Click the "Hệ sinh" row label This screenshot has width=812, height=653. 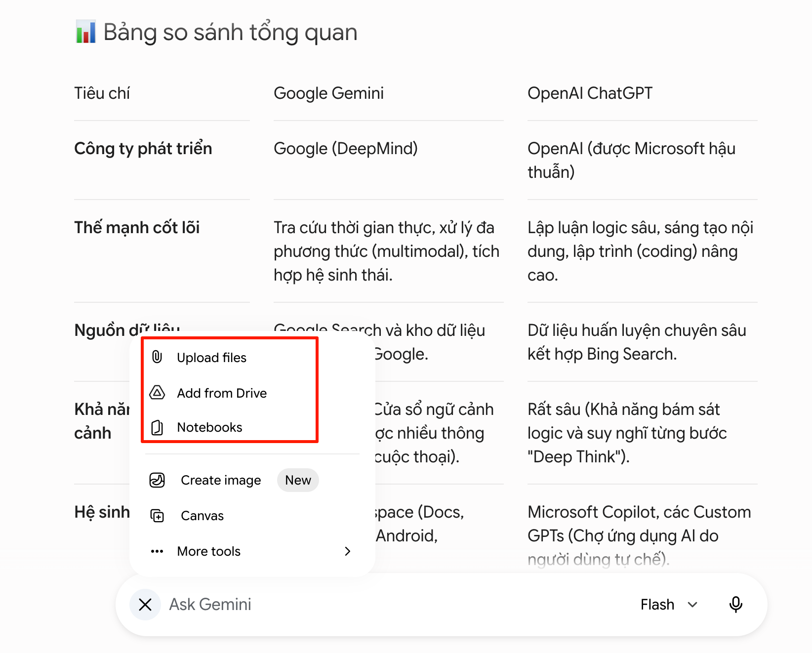click(102, 512)
